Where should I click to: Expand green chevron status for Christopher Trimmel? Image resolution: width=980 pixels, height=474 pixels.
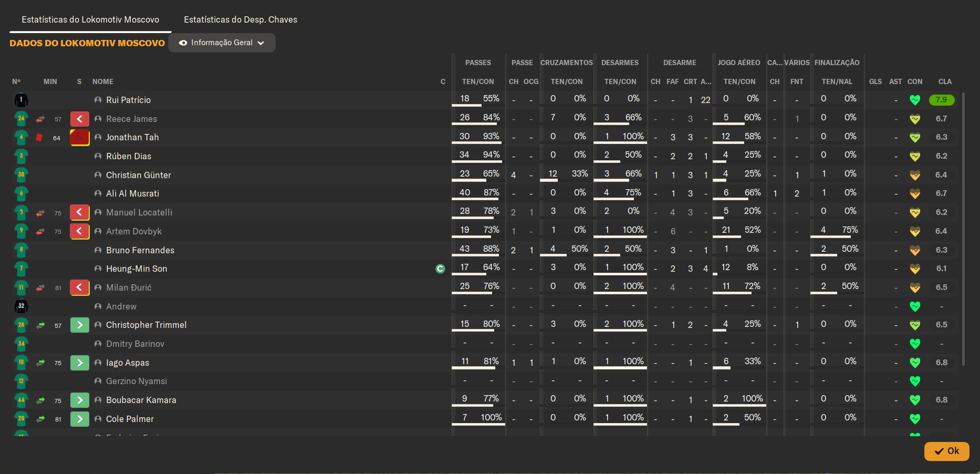(80, 325)
